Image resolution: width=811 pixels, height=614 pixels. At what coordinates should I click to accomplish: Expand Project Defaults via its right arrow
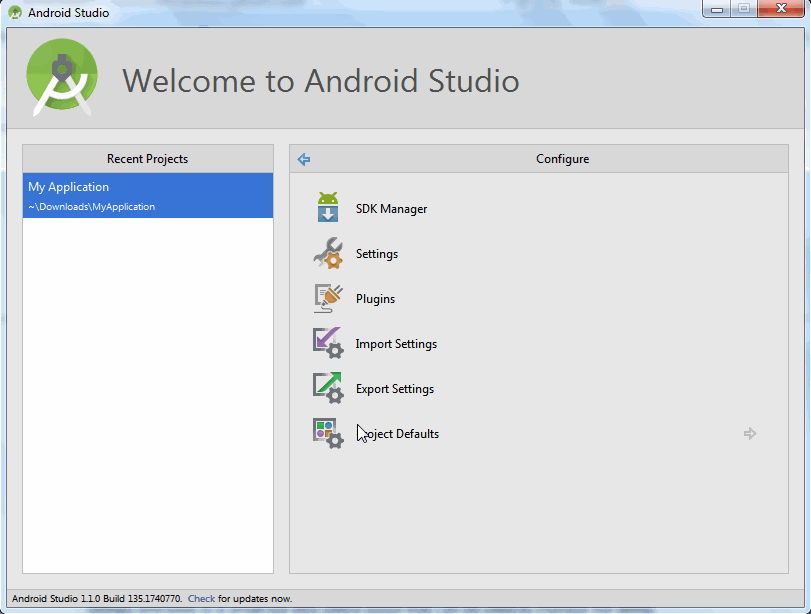pyautogui.click(x=749, y=433)
